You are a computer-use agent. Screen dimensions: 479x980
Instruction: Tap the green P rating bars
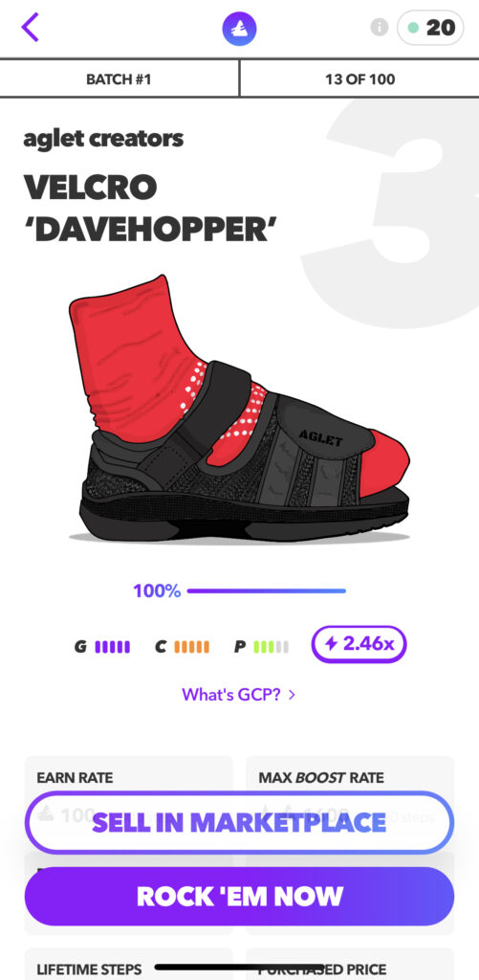click(271, 647)
